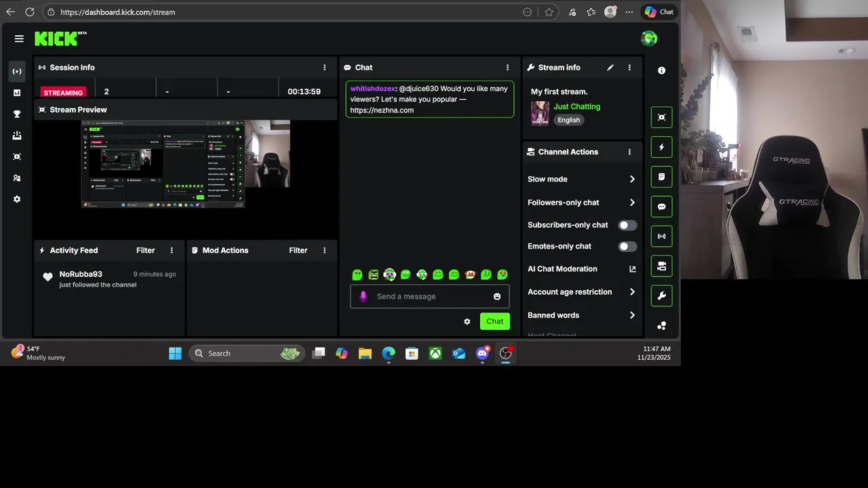Open the gear settings icon in the left sidebar
This screenshot has height=488, width=868.
pos(17,199)
